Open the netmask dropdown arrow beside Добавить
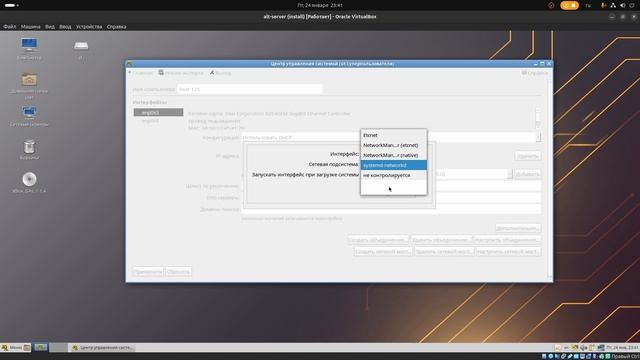The image size is (640, 360). tap(510, 174)
